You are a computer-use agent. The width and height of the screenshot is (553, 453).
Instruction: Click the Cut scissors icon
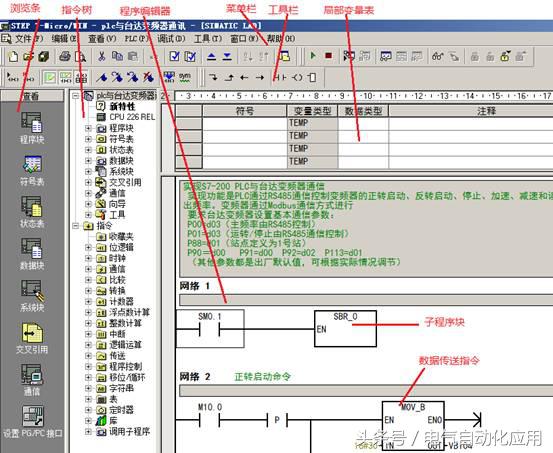tap(102, 56)
